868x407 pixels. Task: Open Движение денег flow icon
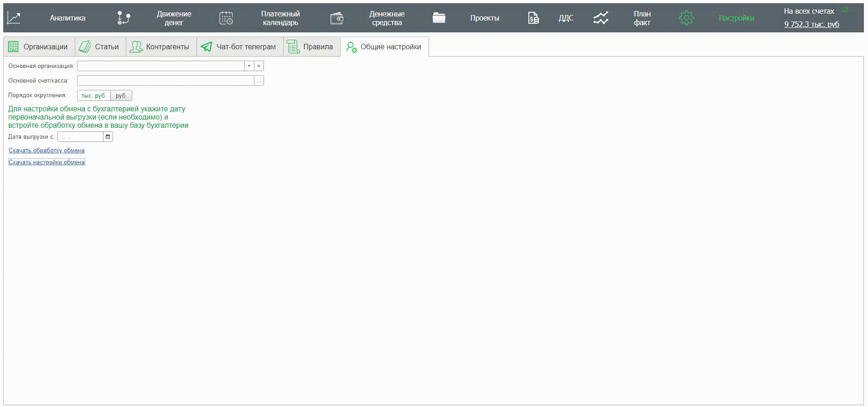124,18
